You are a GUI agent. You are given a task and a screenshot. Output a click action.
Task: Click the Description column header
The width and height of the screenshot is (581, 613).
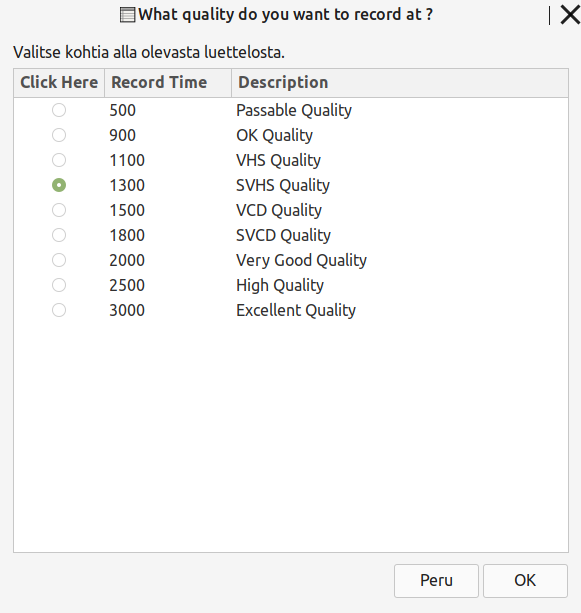coord(400,83)
